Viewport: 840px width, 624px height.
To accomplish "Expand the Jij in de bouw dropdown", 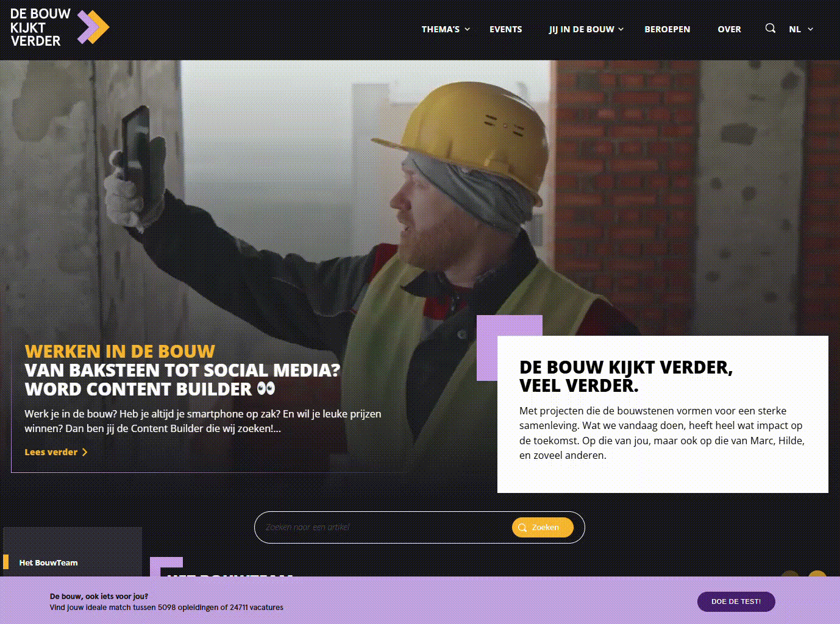I will pos(586,29).
